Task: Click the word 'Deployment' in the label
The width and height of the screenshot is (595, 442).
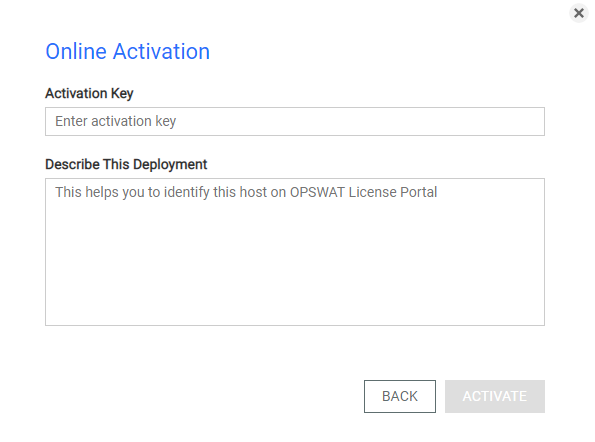Action: coord(170,165)
